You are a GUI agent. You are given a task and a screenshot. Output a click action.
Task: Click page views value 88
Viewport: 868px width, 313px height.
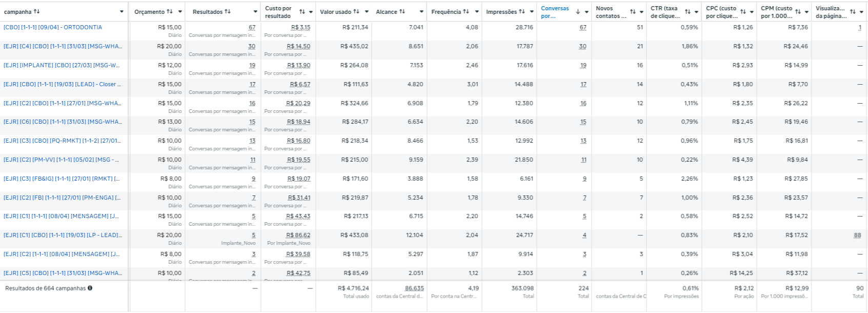tap(857, 235)
